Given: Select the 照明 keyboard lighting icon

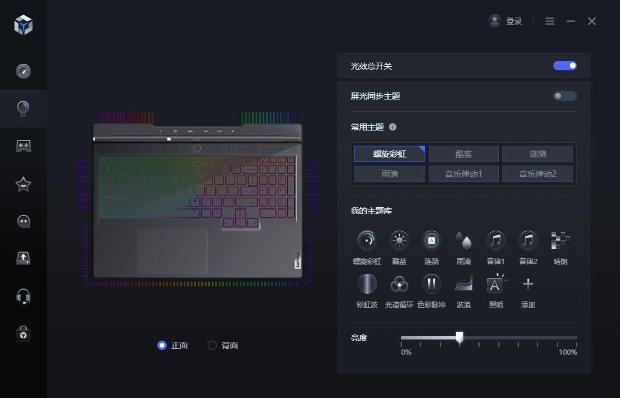Looking at the screenshot, I should [495, 284].
